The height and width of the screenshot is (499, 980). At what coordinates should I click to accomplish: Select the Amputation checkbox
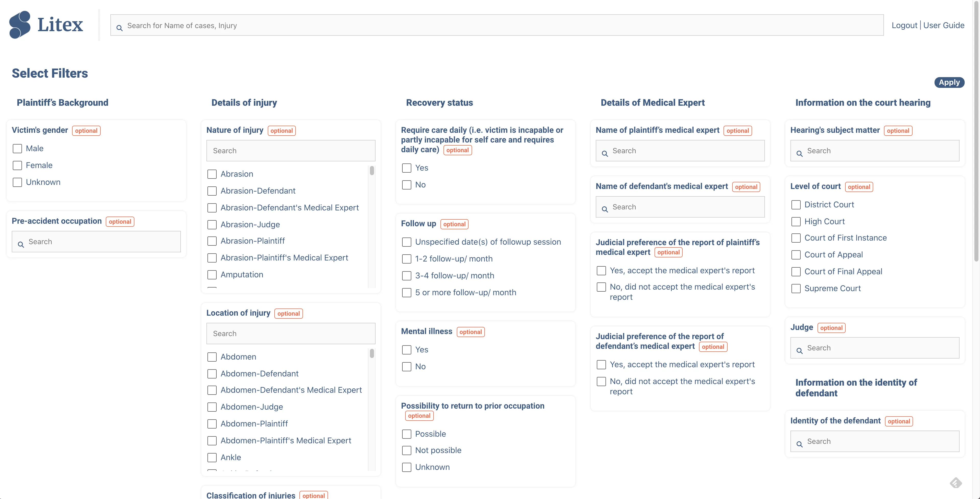[212, 275]
